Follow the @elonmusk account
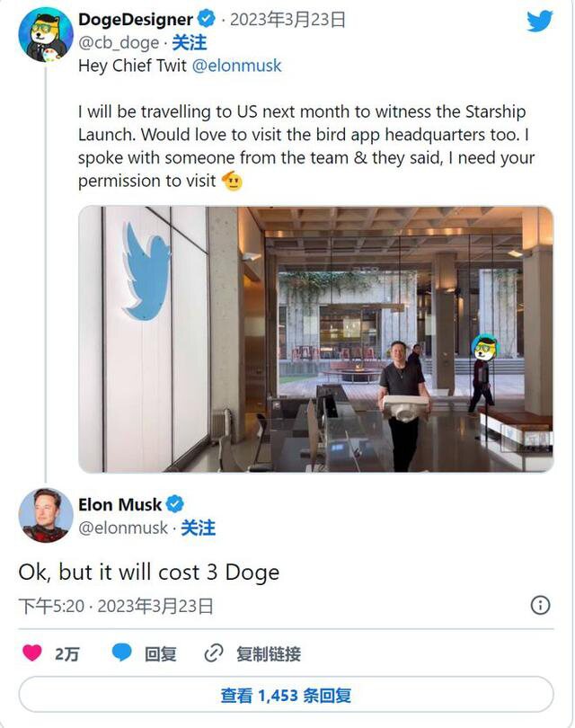The height and width of the screenshot is (728, 575). (198, 528)
